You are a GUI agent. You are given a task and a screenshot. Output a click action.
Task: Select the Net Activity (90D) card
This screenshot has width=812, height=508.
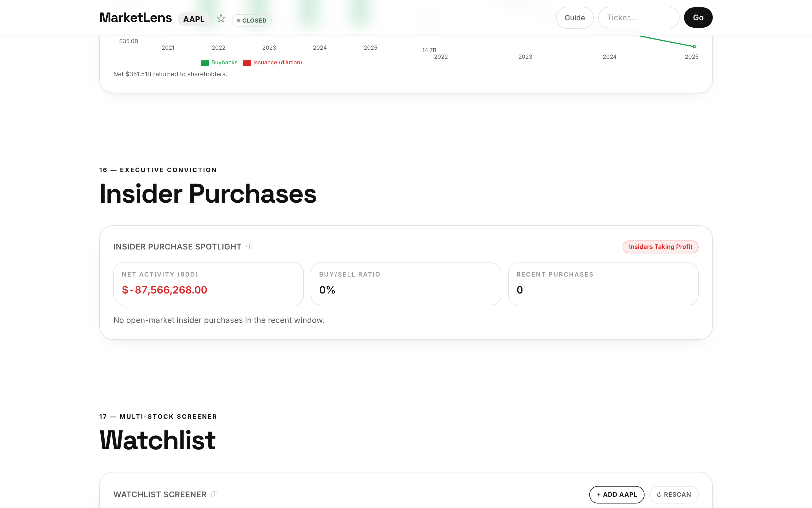coord(208,284)
